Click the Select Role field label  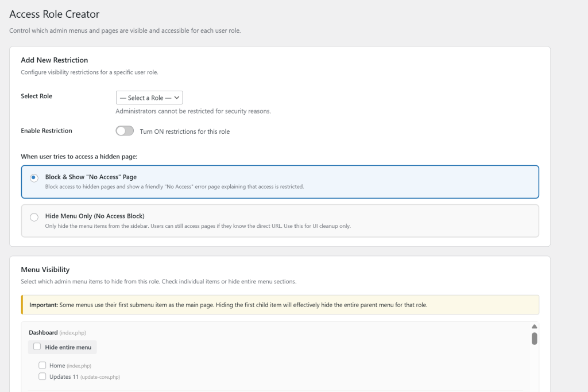coord(36,96)
